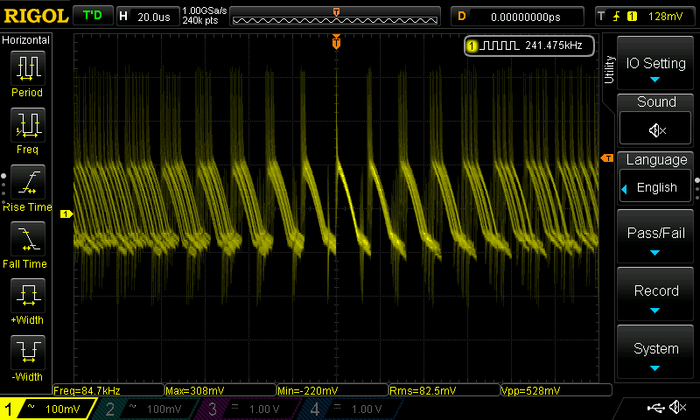
Task: Open the Record menu
Action: click(x=655, y=297)
